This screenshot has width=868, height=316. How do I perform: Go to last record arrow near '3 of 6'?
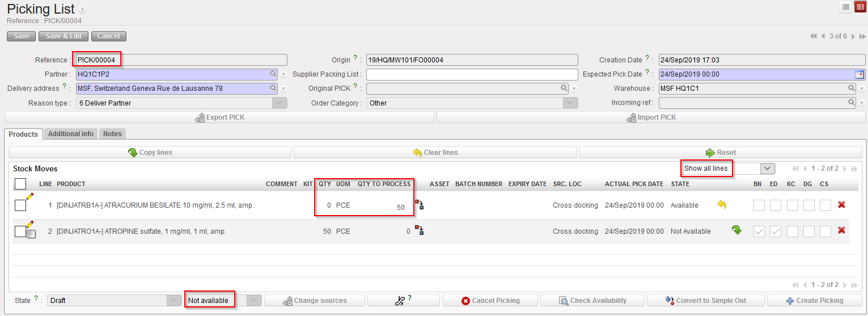862,36
